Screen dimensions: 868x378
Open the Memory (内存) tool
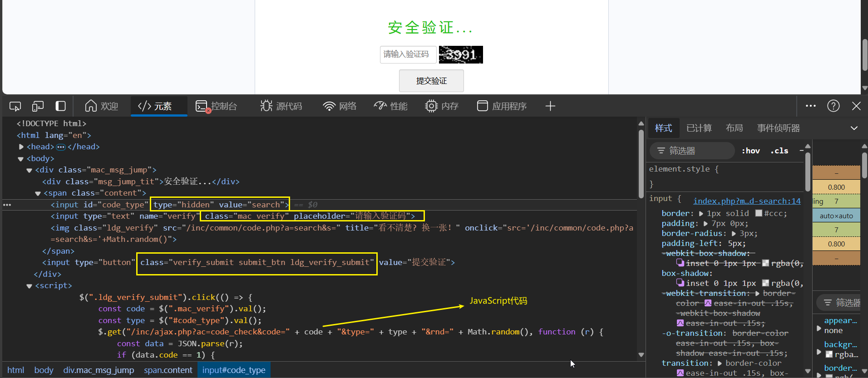pyautogui.click(x=442, y=106)
